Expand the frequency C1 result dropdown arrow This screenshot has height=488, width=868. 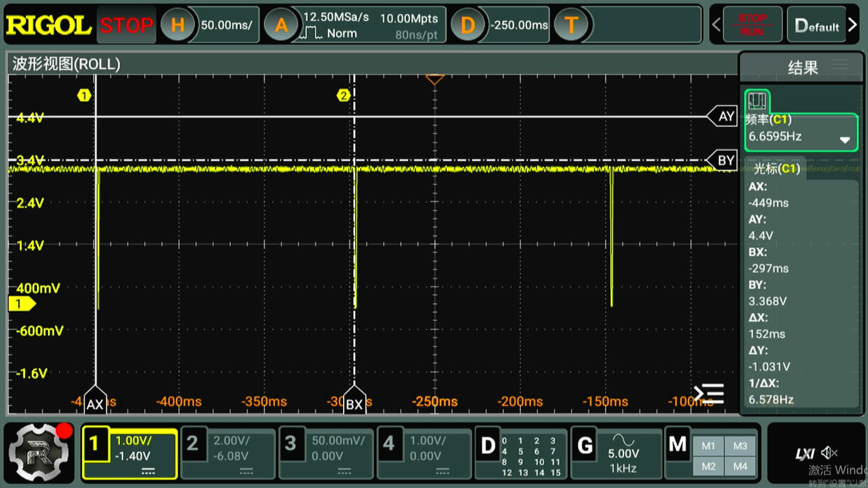[844, 140]
